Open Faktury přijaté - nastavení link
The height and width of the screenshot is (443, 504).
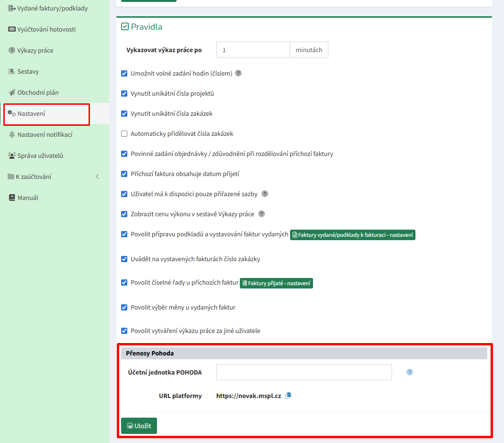(276, 283)
